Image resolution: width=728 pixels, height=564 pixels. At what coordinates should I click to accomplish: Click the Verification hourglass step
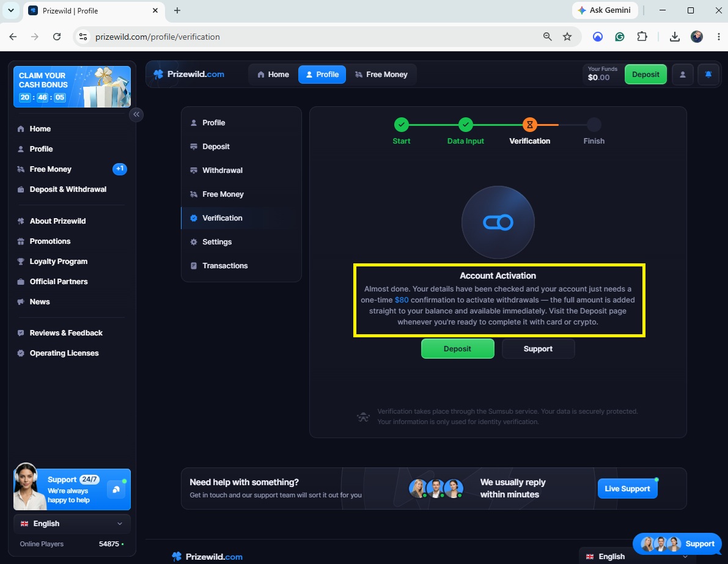(x=530, y=125)
